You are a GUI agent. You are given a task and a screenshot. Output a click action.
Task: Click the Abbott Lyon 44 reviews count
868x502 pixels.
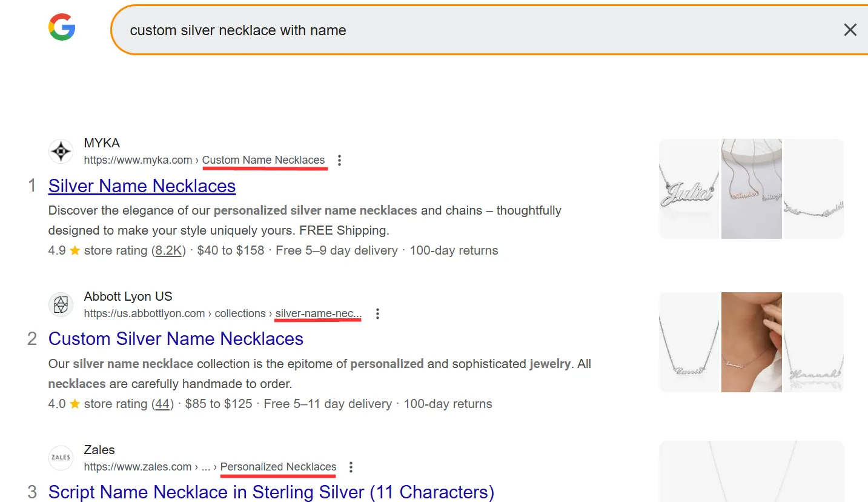coord(162,404)
